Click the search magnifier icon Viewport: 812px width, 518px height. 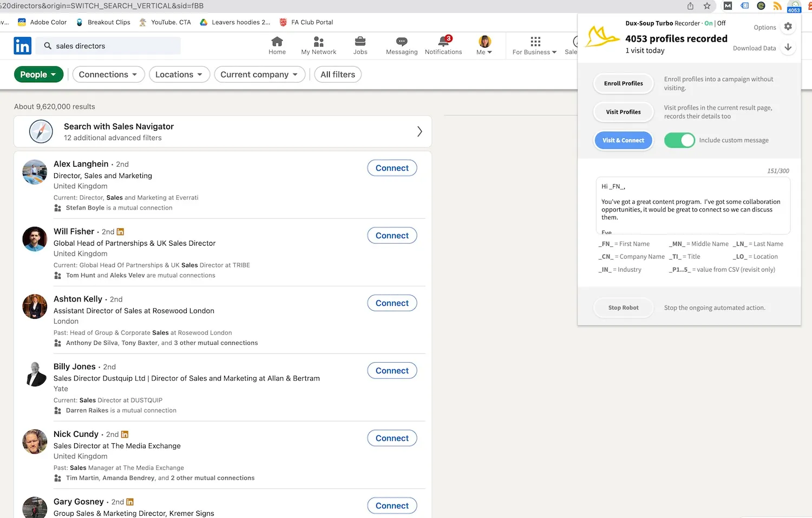coord(48,46)
